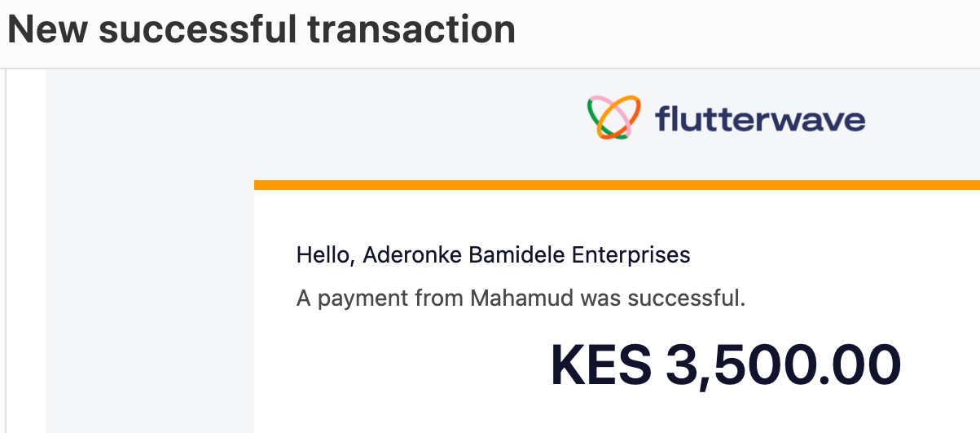Click the words "A payment from"
Image resolution: width=980 pixels, height=433 pixels.
coord(380,298)
